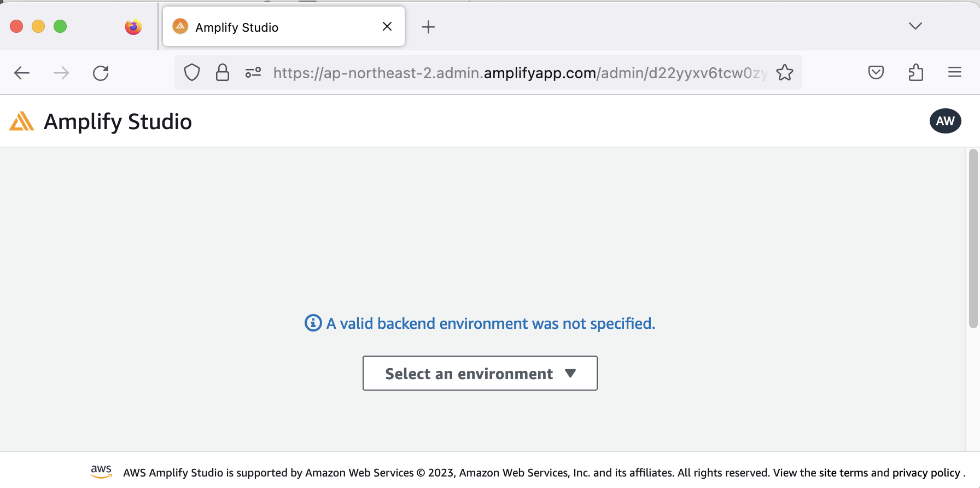Image resolution: width=980 pixels, height=488 pixels.
Task: Click inside the address bar
Action: pos(492,72)
